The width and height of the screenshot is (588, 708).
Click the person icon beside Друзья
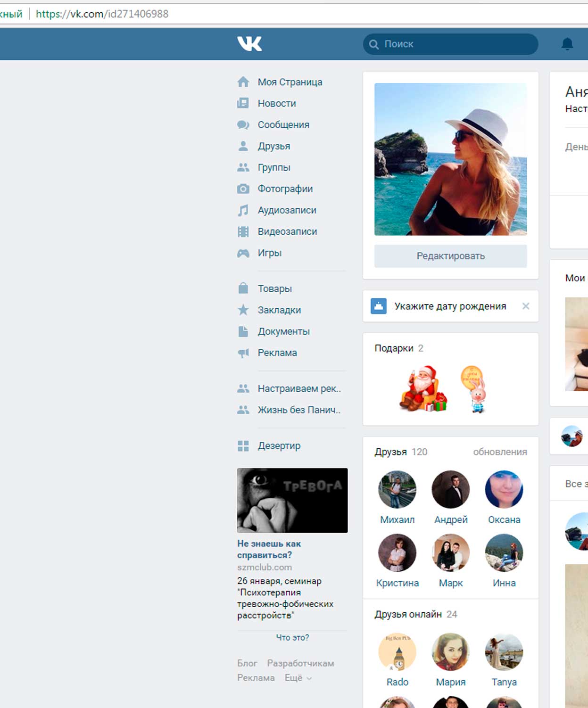click(243, 146)
